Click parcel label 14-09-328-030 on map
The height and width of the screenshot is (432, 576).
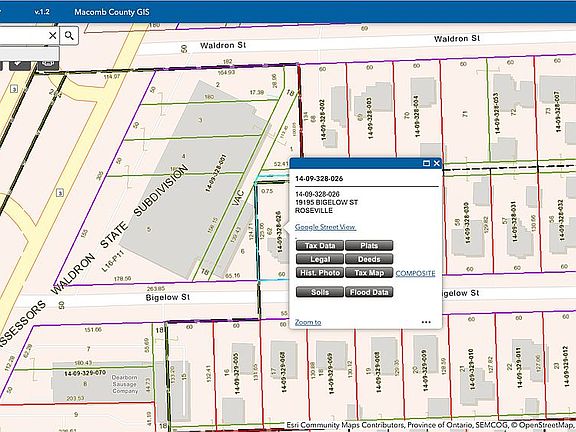pyautogui.click(x=467, y=223)
